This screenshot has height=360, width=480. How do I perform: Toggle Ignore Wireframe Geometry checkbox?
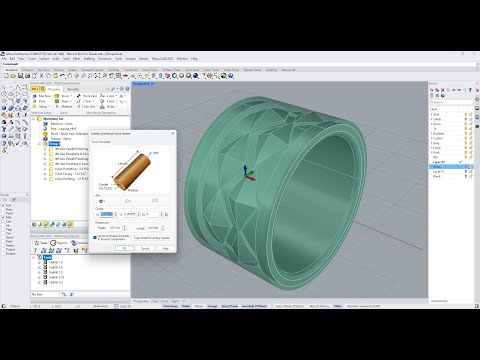95,238
